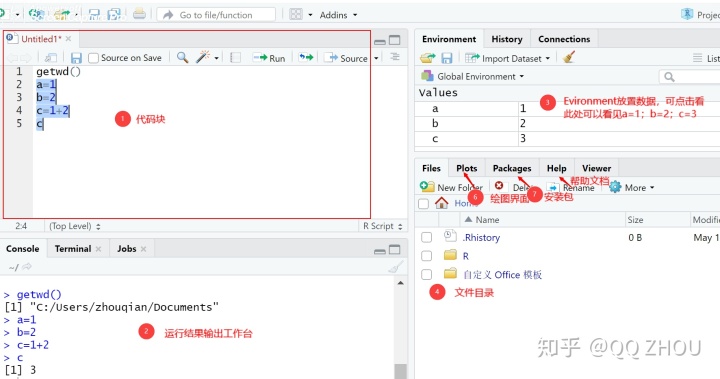The image size is (720, 379).
Task: Check the box next to 自定义 Office 模板
Action: 427,274
